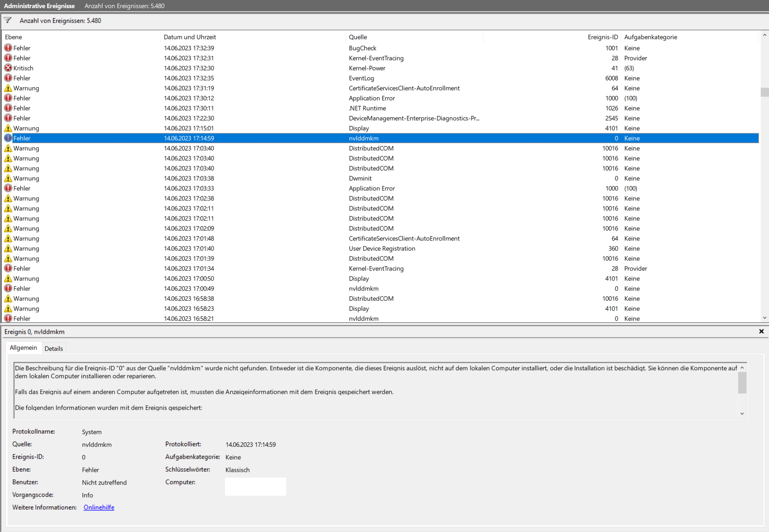Select the BugCheck source cell
This screenshot has width=769, height=532.
click(363, 48)
